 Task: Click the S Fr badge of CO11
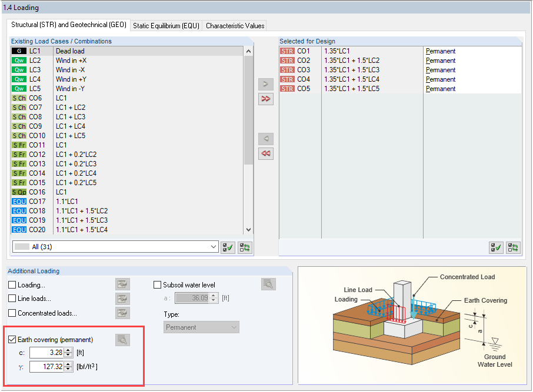19,145
